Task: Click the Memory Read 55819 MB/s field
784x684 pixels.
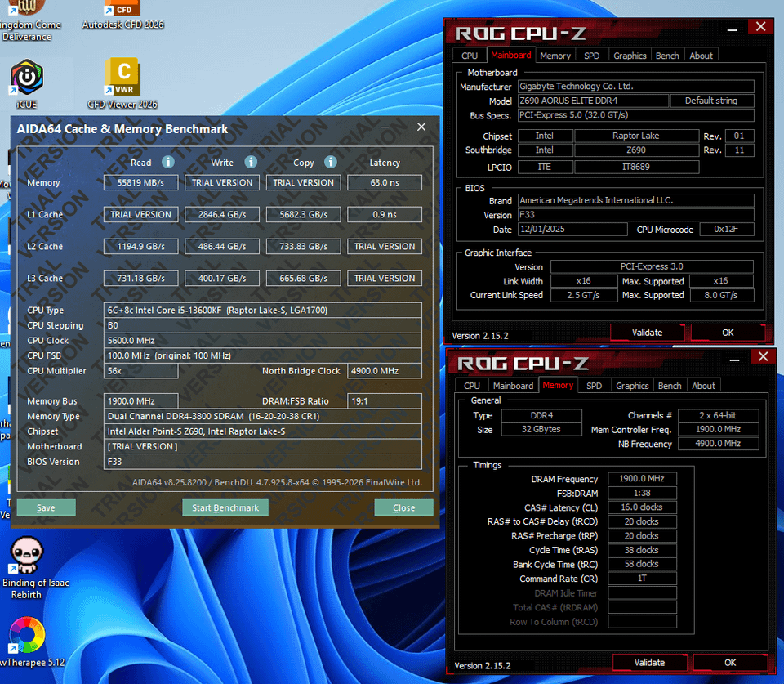Action: pyautogui.click(x=140, y=182)
